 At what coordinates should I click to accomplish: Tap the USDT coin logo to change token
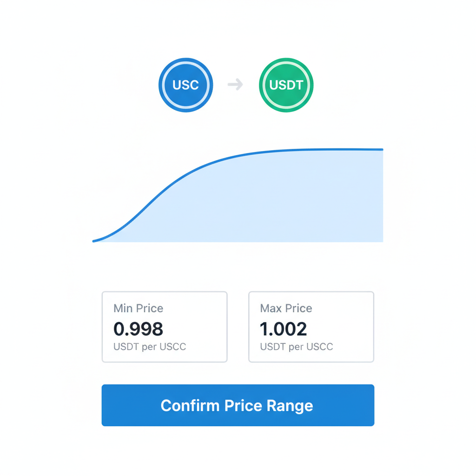(x=285, y=85)
